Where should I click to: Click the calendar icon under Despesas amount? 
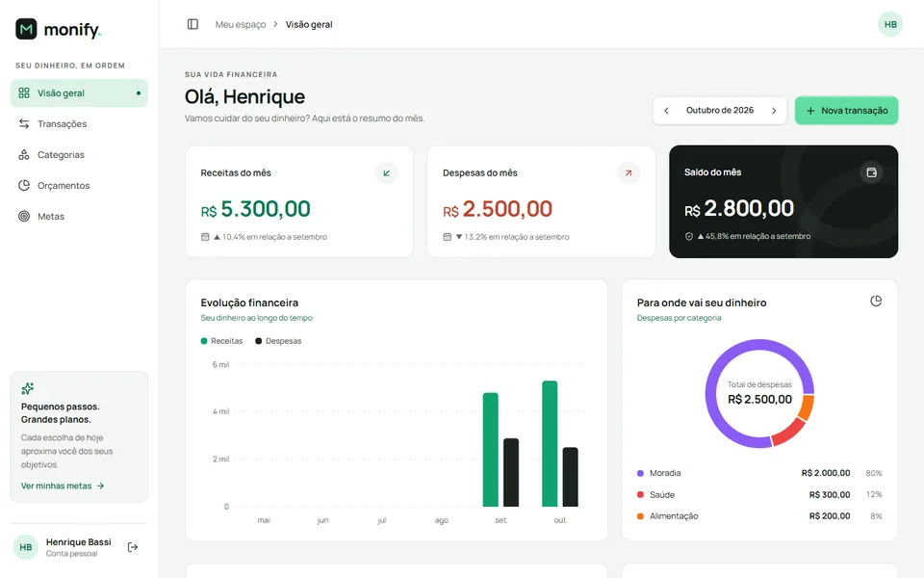tap(447, 237)
